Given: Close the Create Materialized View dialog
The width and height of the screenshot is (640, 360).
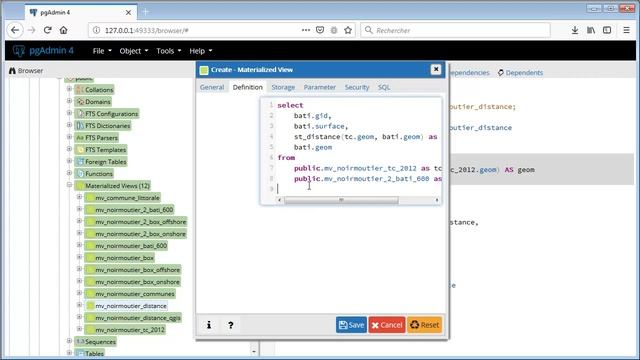Looking at the screenshot, I should click(436, 69).
